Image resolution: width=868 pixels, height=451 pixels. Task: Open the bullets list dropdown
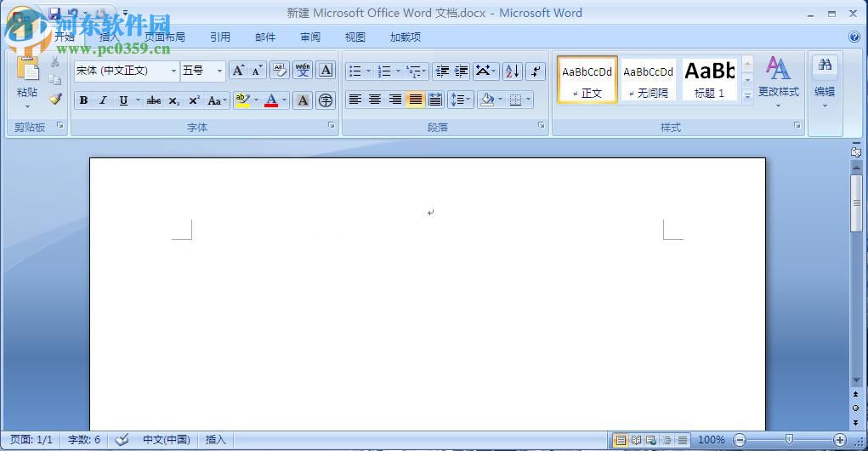(x=369, y=71)
